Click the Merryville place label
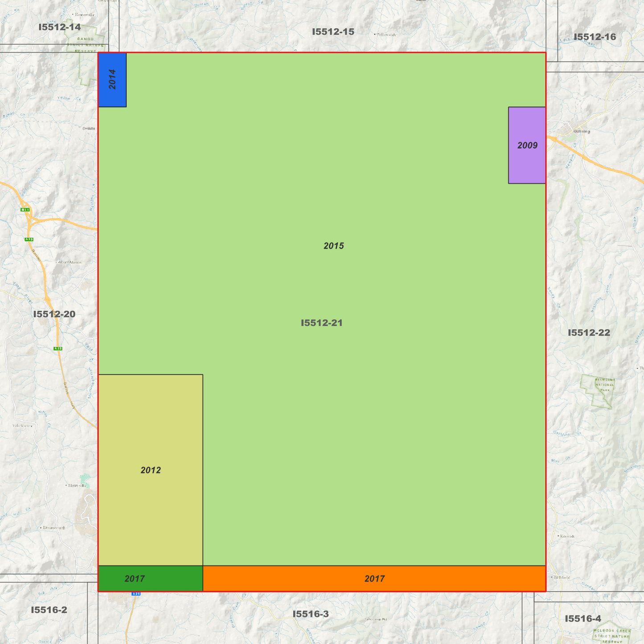Viewport: 644px width, 644px height. 77,485
